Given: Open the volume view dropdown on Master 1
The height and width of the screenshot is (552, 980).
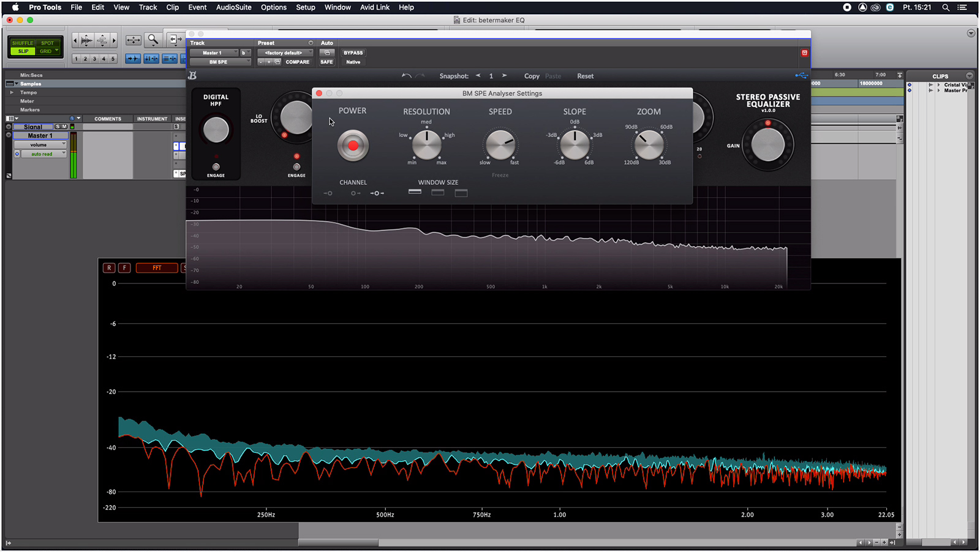Looking at the screenshot, I should point(40,145).
